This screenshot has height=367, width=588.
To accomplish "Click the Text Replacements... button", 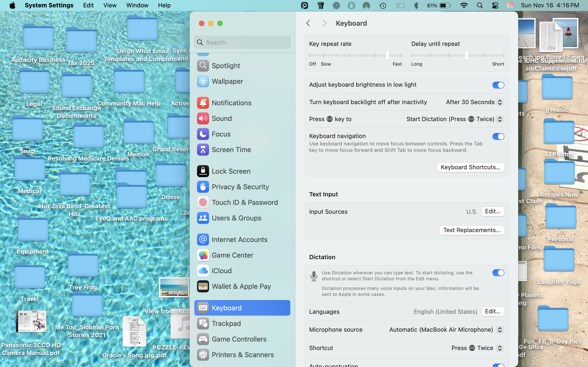I will (x=472, y=230).
